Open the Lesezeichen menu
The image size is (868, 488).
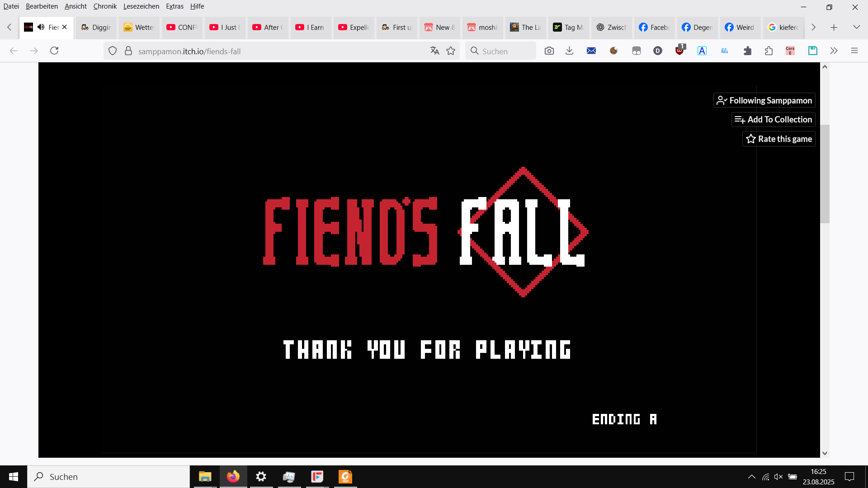(141, 6)
